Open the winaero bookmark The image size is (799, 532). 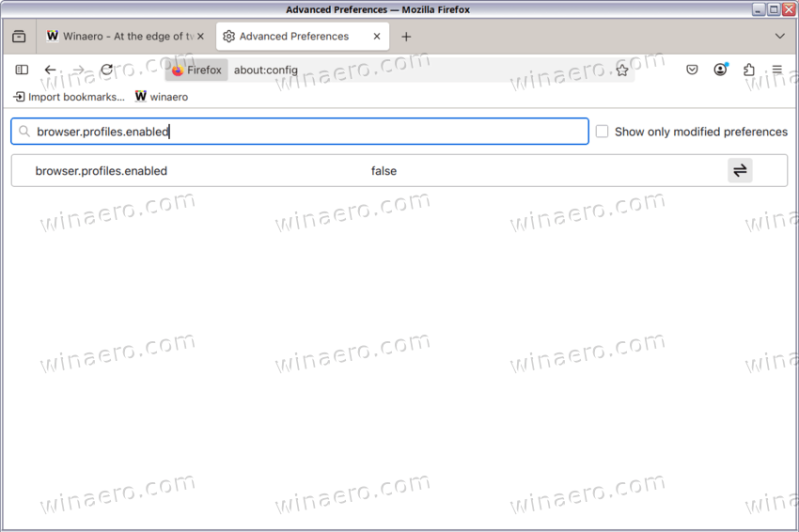pyautogui.click(x=162, y=97)
